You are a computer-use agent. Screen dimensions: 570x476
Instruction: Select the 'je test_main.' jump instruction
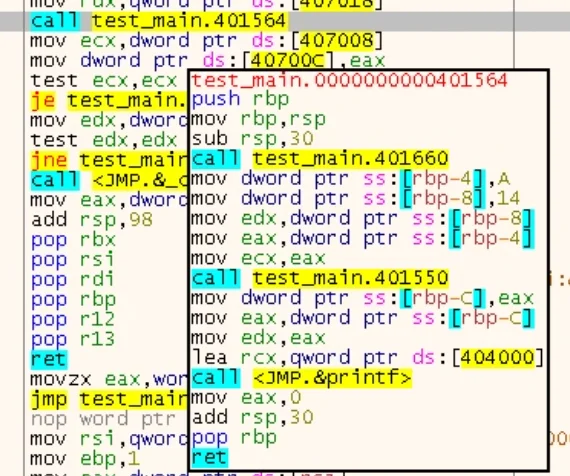[x=109, y=101]
